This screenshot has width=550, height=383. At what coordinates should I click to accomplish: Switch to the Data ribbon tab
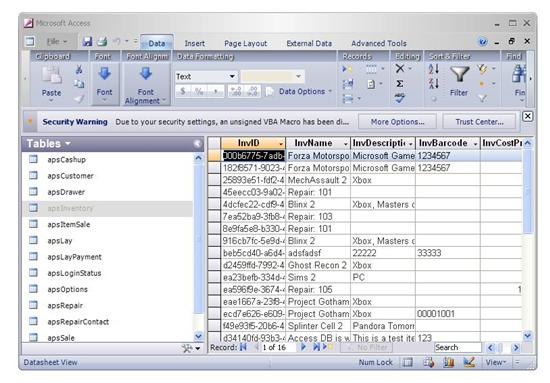click(156, 43)
